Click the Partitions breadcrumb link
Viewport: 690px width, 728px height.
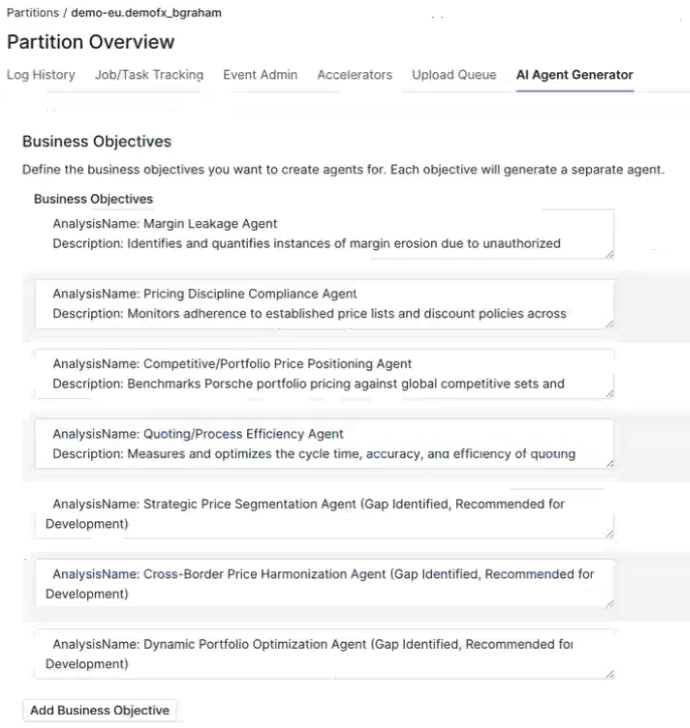[32, 13]
